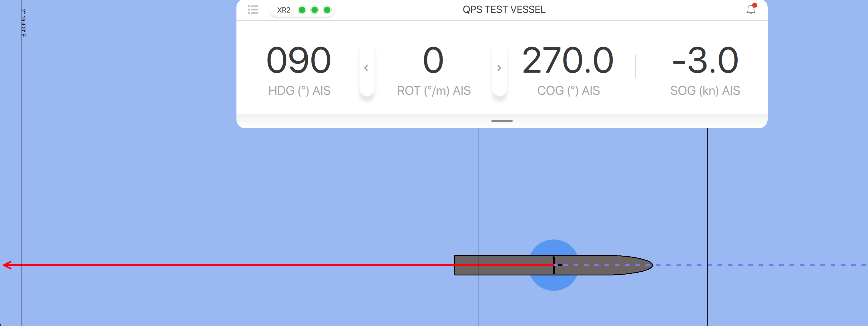The image size is (868, 326).
Task: Click the middle green XR2 status dot
Action: 314,10
